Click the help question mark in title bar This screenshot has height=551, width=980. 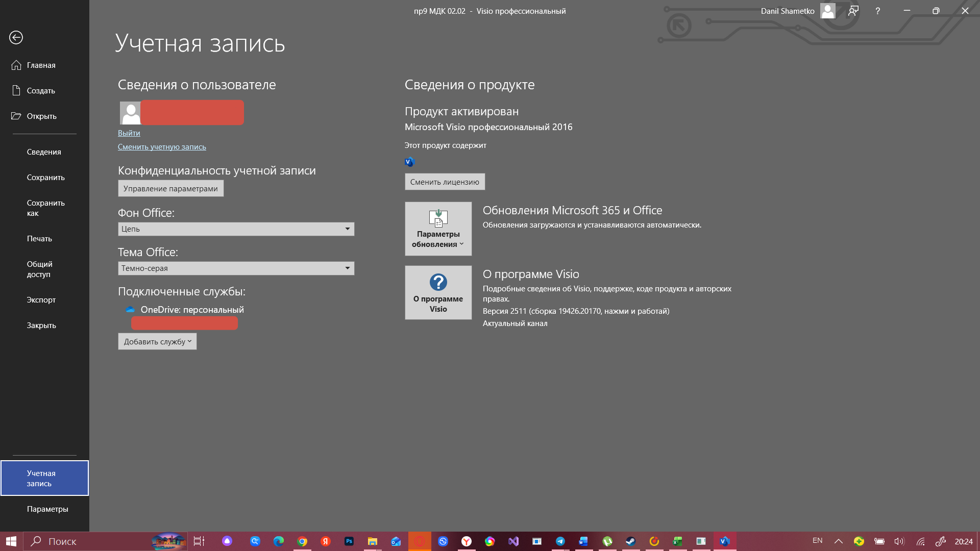[877, 11]
